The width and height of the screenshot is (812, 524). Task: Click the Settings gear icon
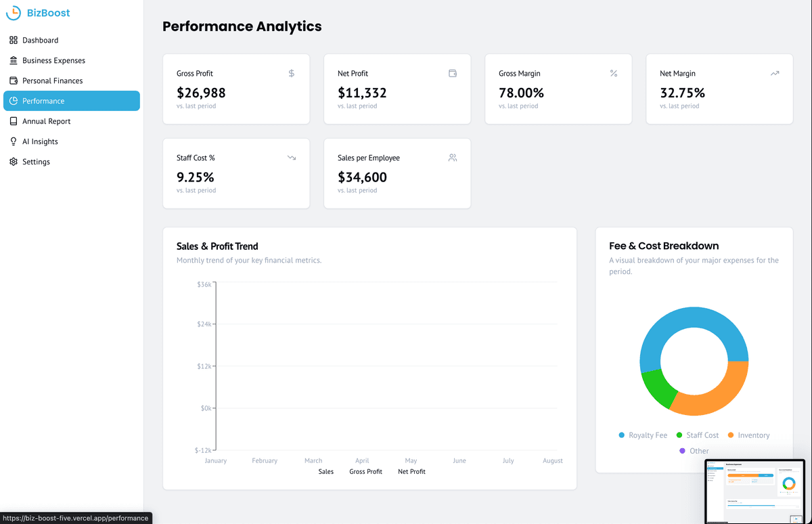12,161
